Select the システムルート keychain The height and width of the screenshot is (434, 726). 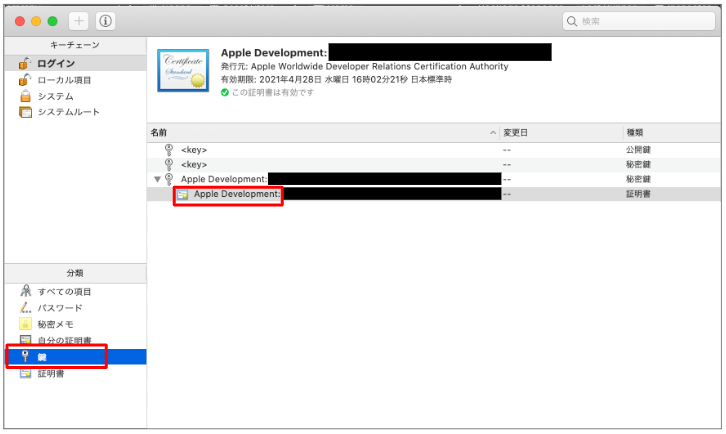click(75, 112)
